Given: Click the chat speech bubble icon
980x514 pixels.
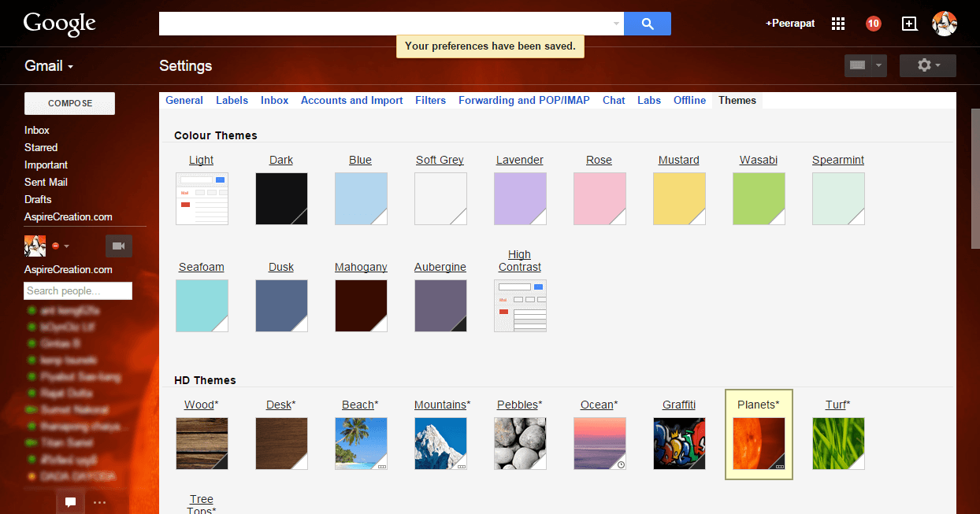Looking at the screenshot, I should click(x=70, y=501).
